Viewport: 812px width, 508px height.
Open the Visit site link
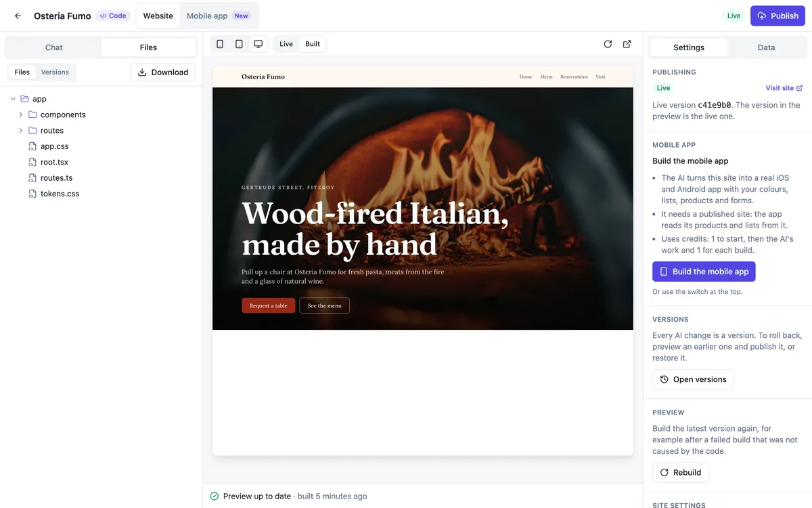tap(784, 88)
